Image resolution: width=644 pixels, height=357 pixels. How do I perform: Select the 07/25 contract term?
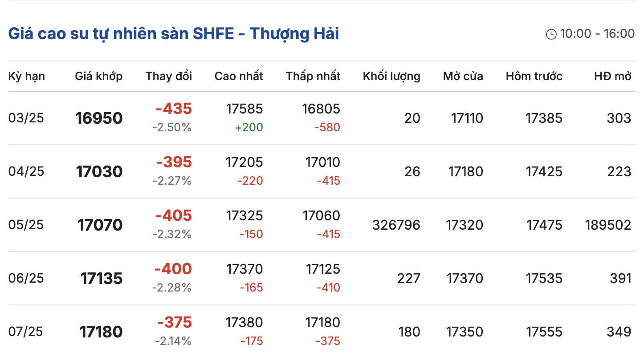(26, 332)
